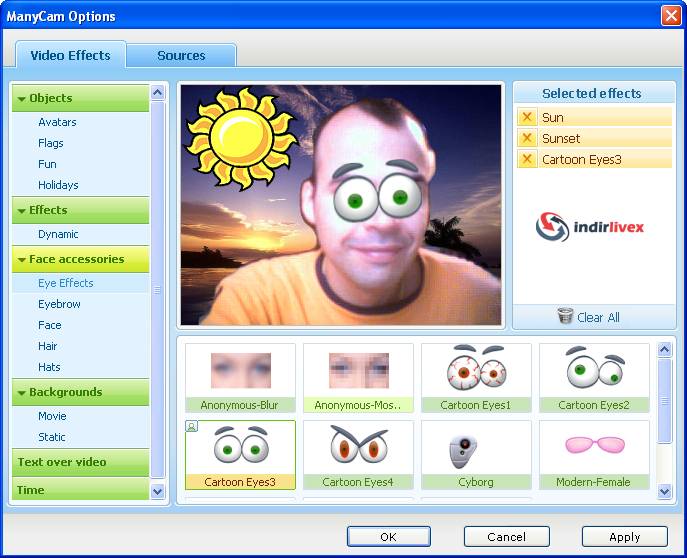The height and width of the screenshot is (558, 687).
Task: Click the effects gallery scroll down arrow
Action: tap(664, 491)
